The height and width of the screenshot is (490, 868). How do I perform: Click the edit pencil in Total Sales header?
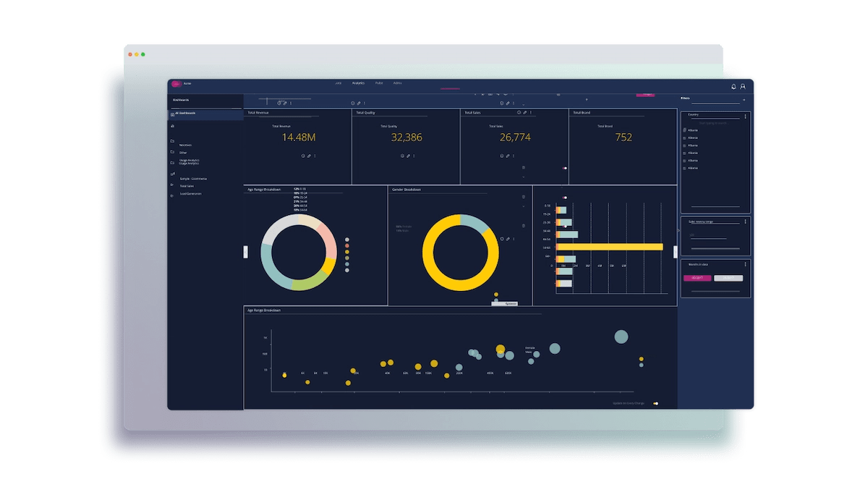524,113
